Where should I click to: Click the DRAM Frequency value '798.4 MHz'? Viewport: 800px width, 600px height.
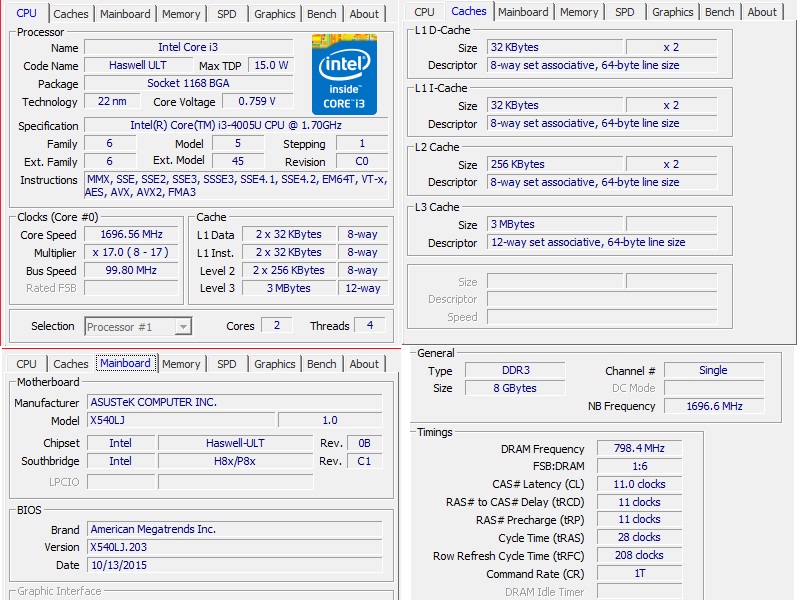coord(639,448)
